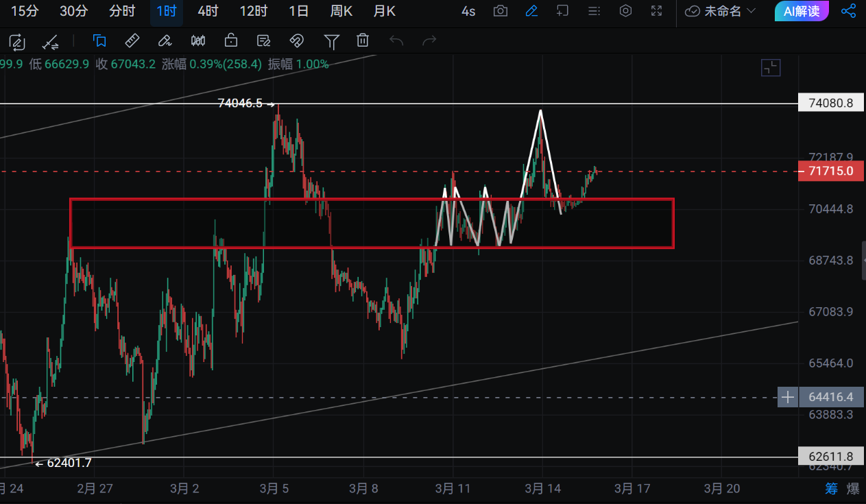
Task: Open chart settings hexagon icon
Action: pyautogui.click(x=625, y=11)
